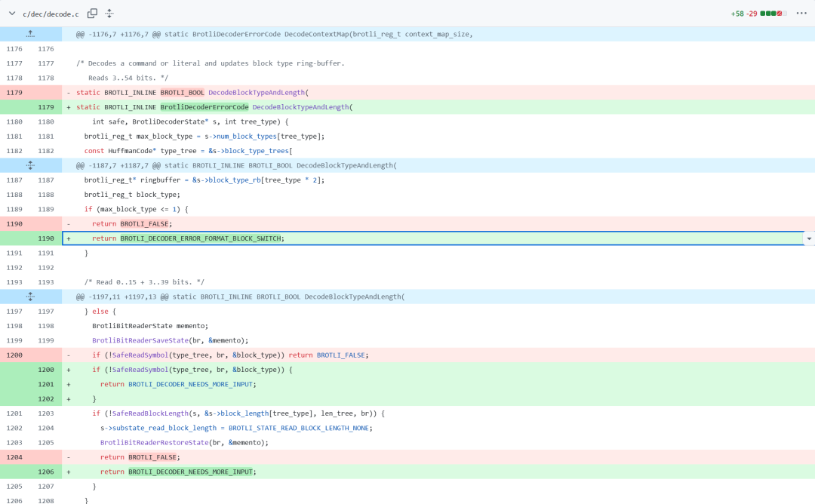Collapse the c/dec/decode.c file diff
The image size is (815, 504).
click(x=12, y=14)
